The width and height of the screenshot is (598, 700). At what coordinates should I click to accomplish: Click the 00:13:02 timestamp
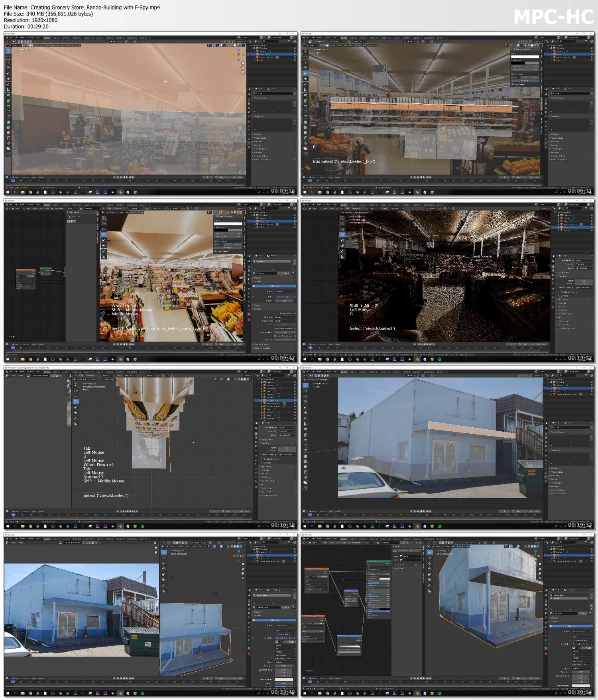[580, 358]
